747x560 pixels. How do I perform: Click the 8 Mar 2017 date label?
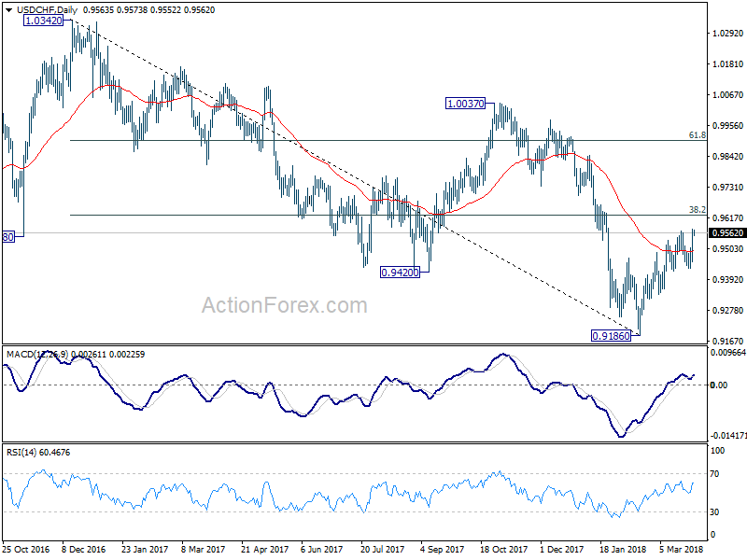point(204,549)
